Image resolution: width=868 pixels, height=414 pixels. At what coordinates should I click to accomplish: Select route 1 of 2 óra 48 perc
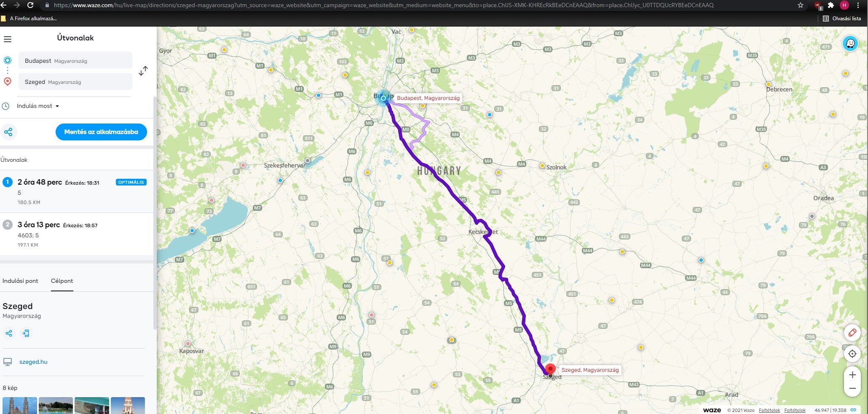pyautogui.click(x=76, y=191)
